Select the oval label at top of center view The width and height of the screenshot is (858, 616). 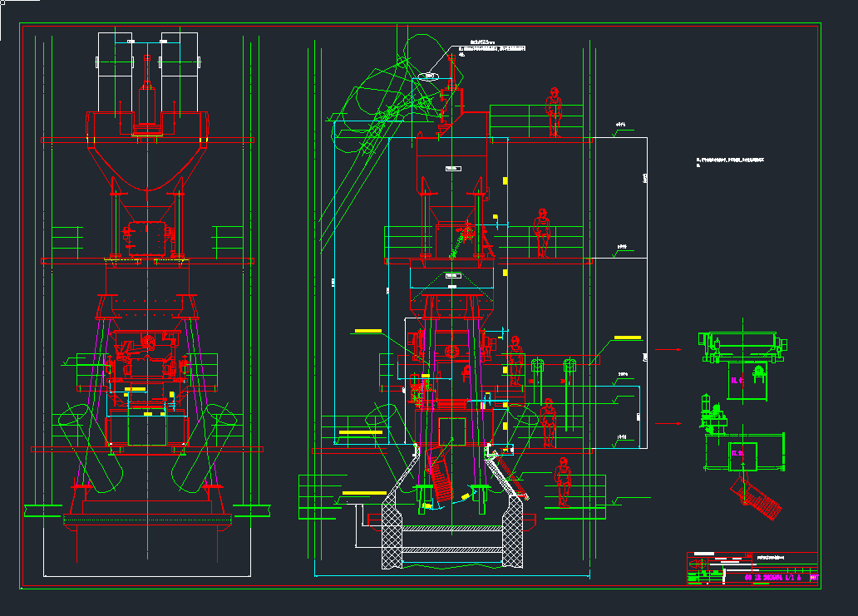point(431,76)
